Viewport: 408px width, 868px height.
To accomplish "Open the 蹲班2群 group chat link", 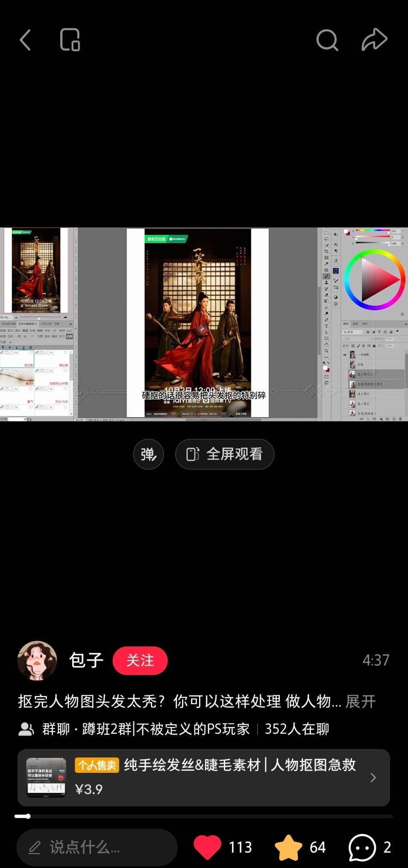I will 166,729.
